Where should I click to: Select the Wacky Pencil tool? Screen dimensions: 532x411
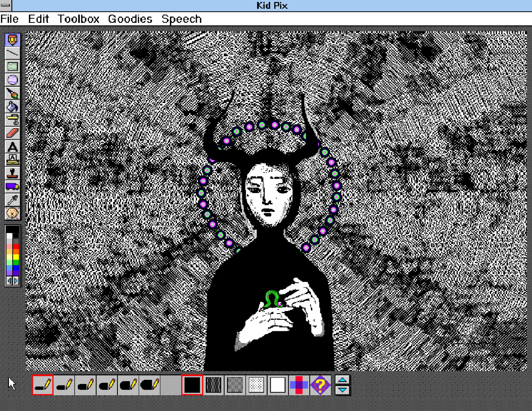(12, 40)
